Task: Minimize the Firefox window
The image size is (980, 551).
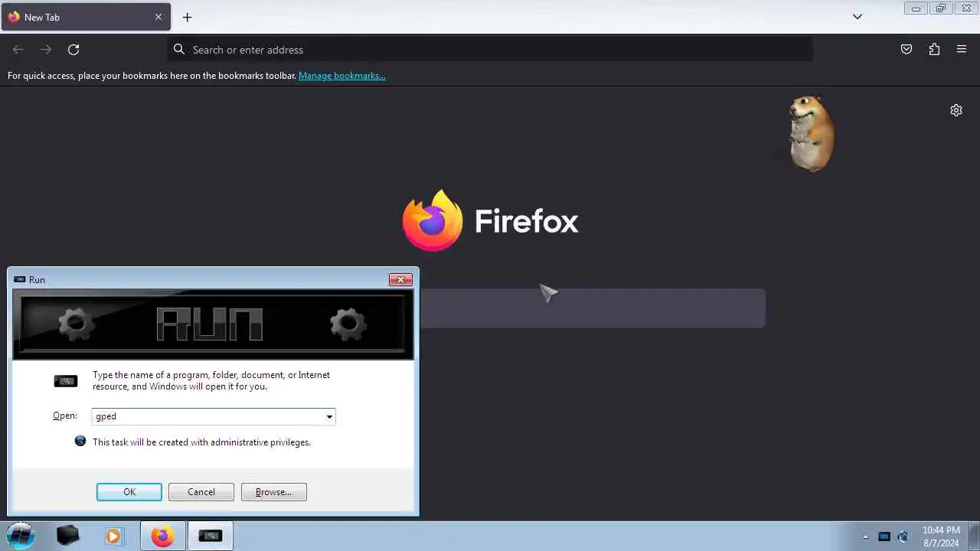Action: [x=916, y=8]
